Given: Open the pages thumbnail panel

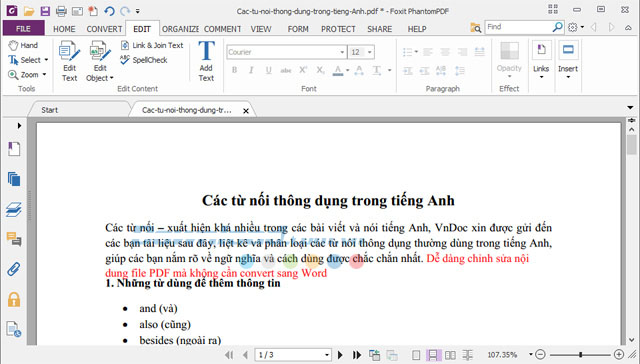Looking at the screenshot, I should coord(14,179).
